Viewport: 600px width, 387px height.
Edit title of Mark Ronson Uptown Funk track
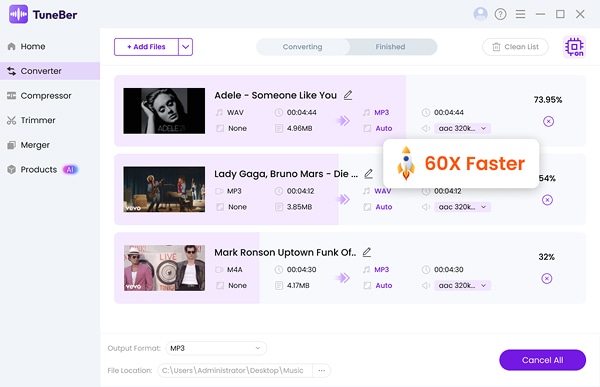coord(367,252)
